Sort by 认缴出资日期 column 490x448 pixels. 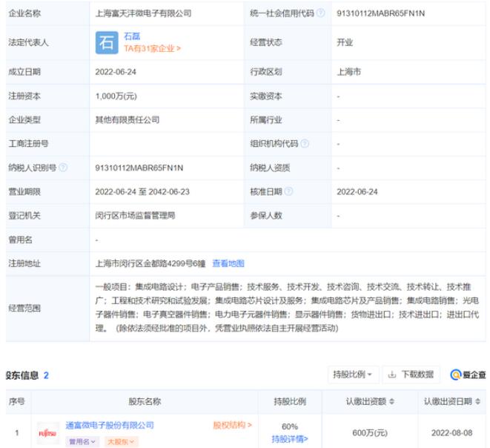click(x=477, y=401)
